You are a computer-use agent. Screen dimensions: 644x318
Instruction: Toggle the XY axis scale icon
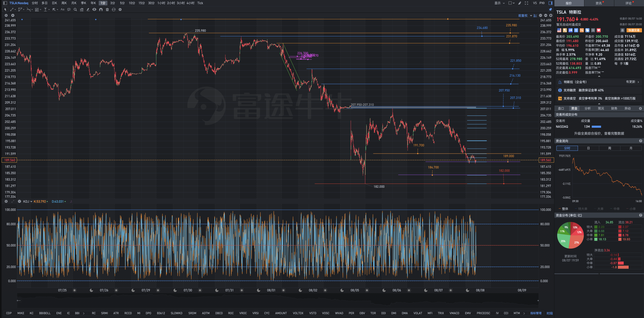pos(535,16)
